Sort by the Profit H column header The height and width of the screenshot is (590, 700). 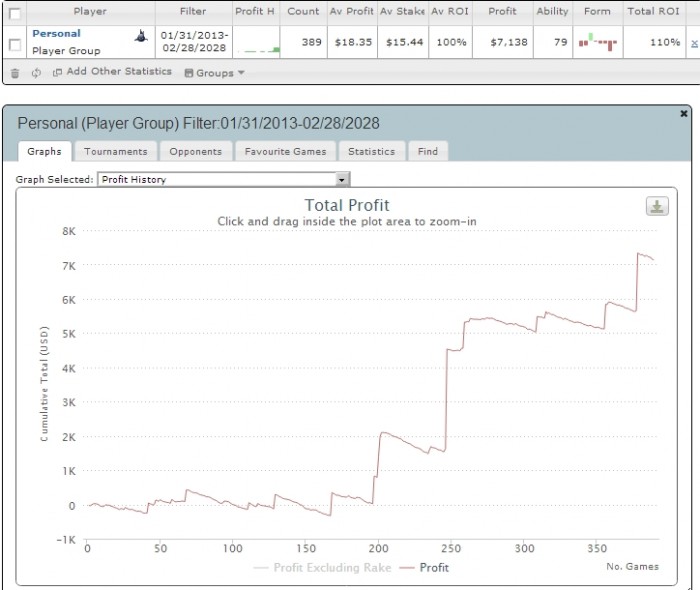(255, 12)
